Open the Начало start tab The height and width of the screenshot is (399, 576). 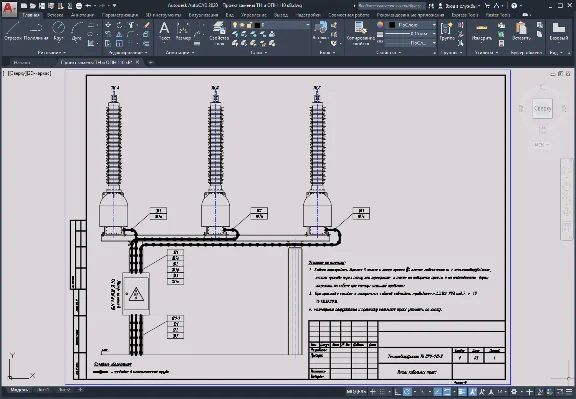click(x=22, y=62)
